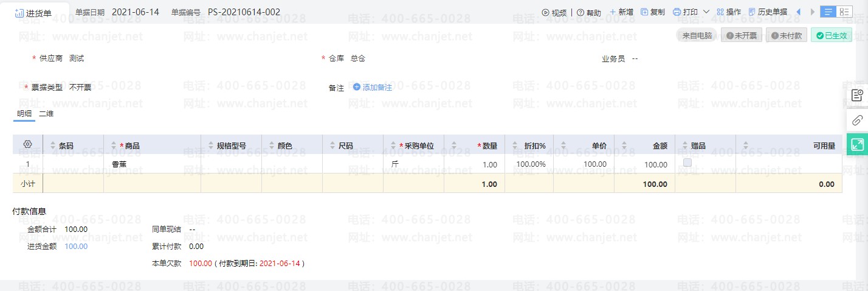Click the 票据类型 value 不开票
Image resolution: width=868 pixels, height=291 pixels.
tap(80, 87)
